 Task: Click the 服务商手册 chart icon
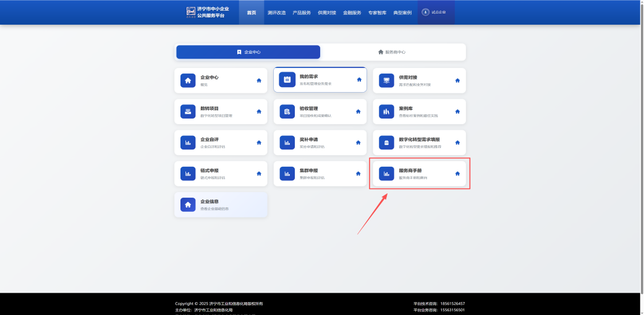[x=386, y=174]
